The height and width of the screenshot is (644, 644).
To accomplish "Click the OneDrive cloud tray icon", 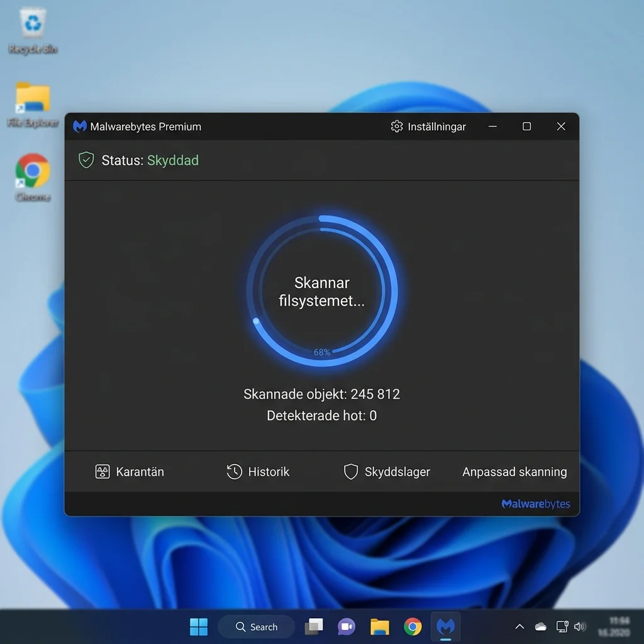I will pyautogui.click(x=540, y=627).
